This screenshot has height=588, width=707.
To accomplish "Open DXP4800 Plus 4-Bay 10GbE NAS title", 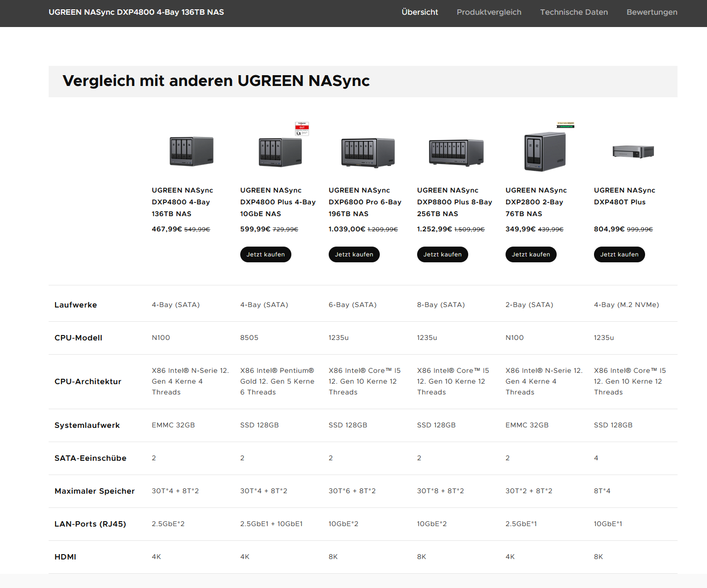I will [278, 202].
